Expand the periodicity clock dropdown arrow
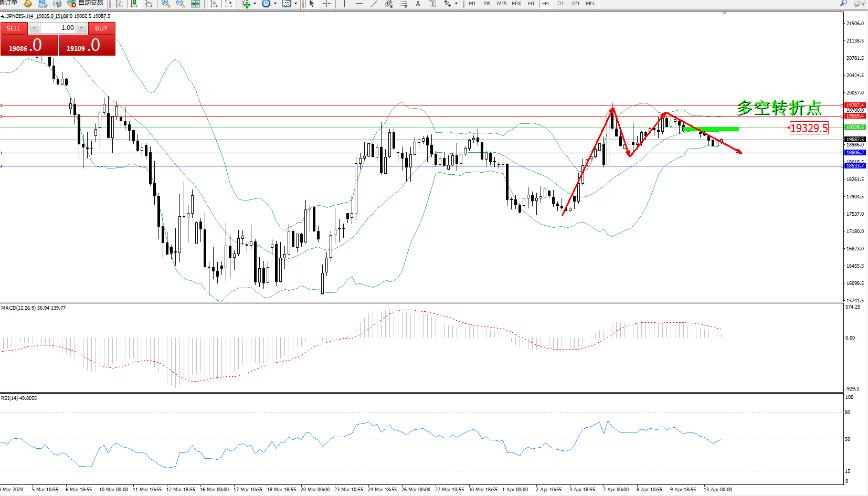The height and width of the screenshot is (496, 868). (275, 4)
